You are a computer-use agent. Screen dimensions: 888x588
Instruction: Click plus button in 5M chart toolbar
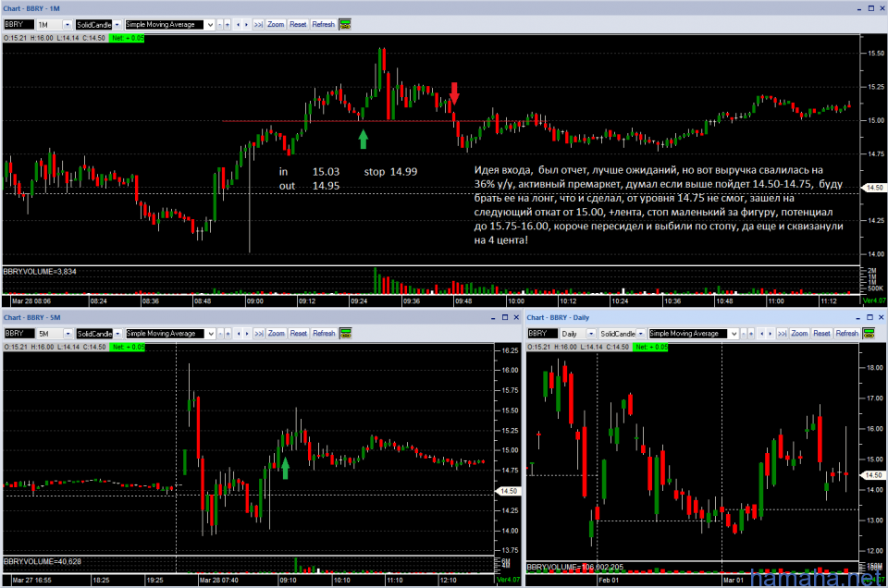pos(228,334)
